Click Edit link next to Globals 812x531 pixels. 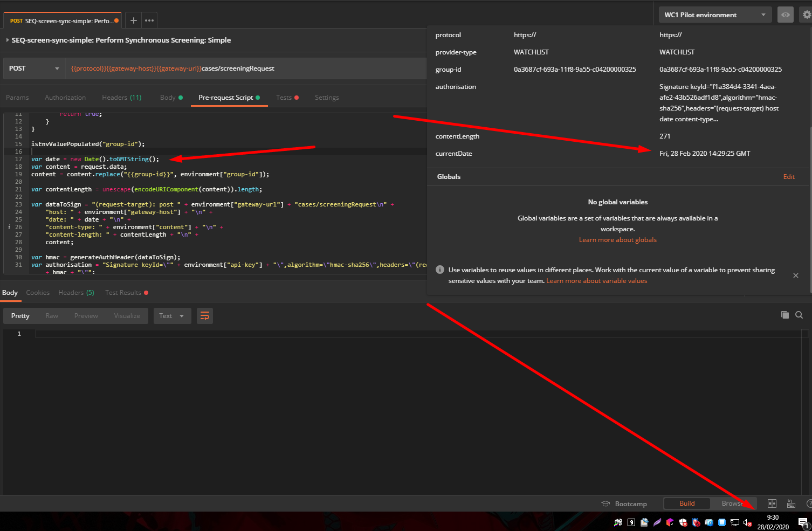[x=789, y=177]
